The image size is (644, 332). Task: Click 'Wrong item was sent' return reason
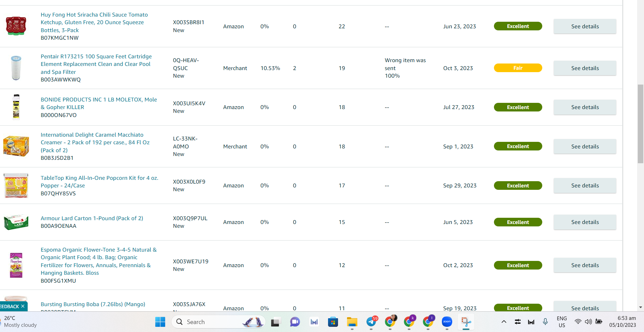[405, 64]
